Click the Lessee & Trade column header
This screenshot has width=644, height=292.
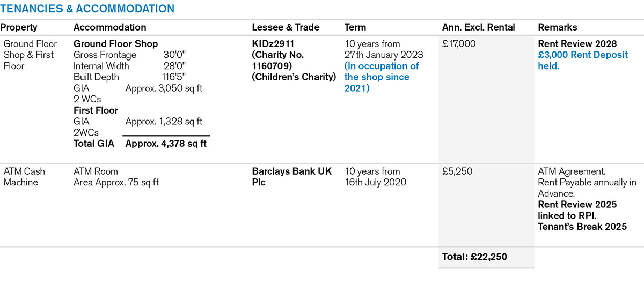286,27
